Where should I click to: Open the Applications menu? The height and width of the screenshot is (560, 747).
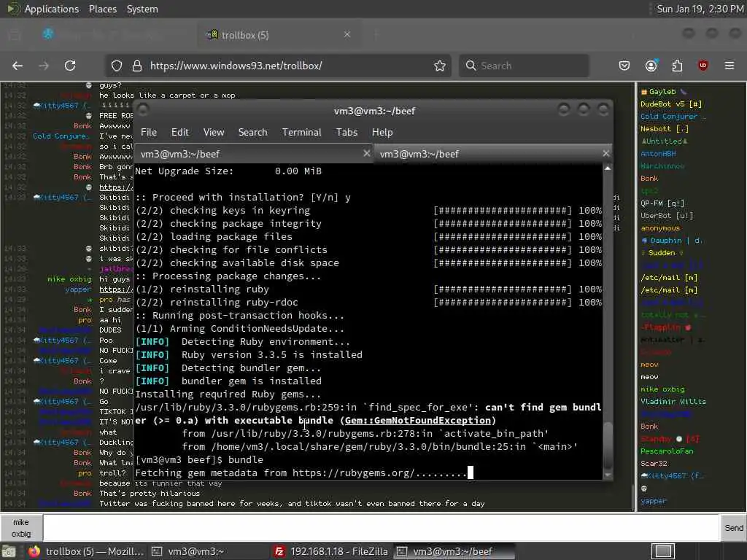click(x=52, y=9)
